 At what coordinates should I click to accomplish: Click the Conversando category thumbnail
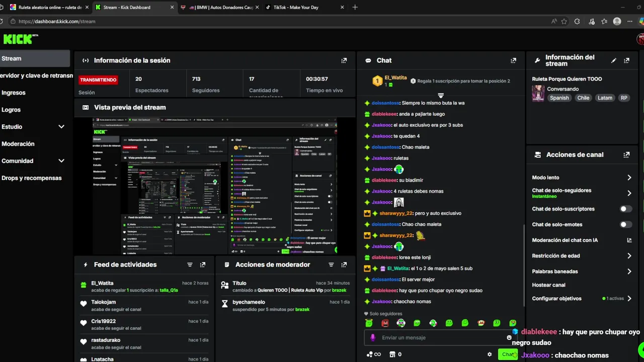pos(538,94)
